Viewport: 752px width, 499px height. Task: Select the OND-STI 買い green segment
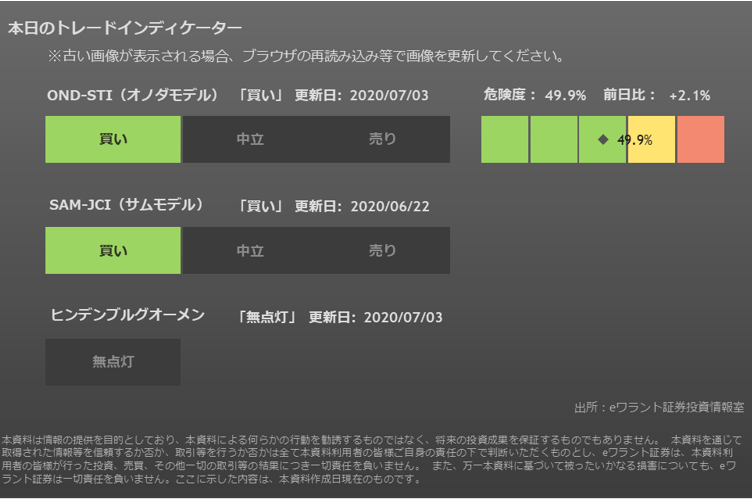click(x=113, y=140)
